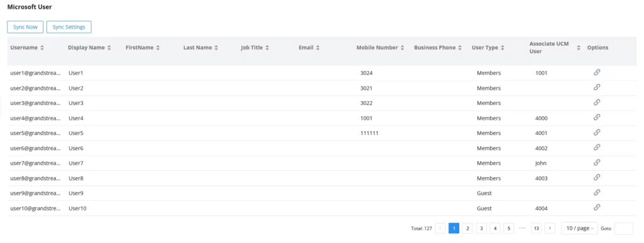Image resolution: width=644 pixels, height=243 pixels.
Task: Click associated UCM user John
Action: (x=541, y=163)
